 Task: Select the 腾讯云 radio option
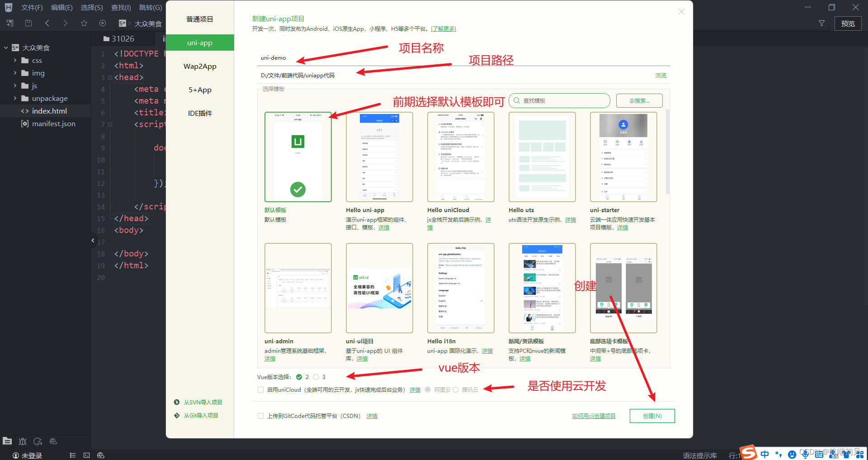click(455, 389)
